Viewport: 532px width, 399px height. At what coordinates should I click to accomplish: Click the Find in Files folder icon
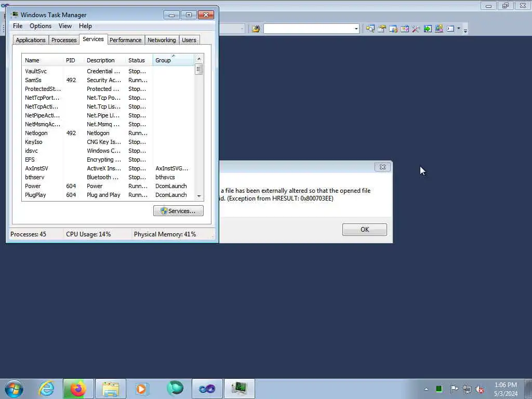pyautogui.click(x=256, y=29)
